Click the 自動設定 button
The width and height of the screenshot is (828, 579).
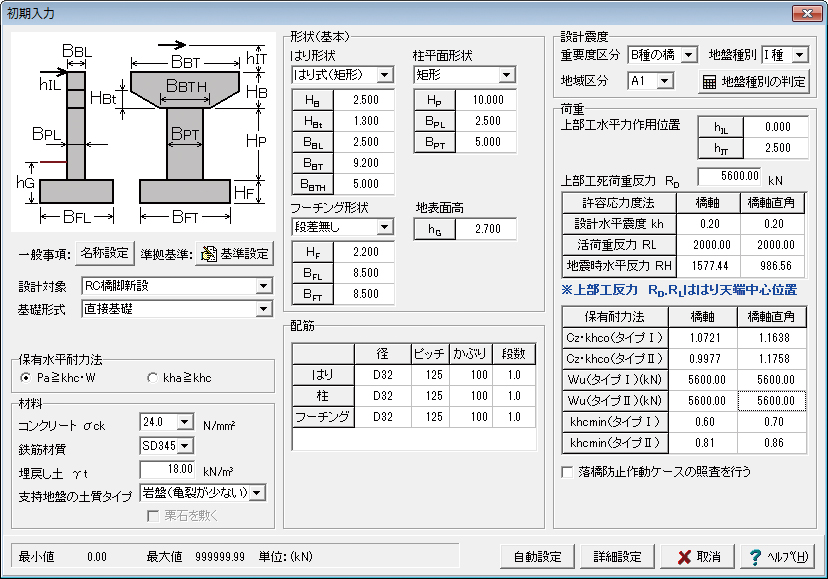coord(538,557)
